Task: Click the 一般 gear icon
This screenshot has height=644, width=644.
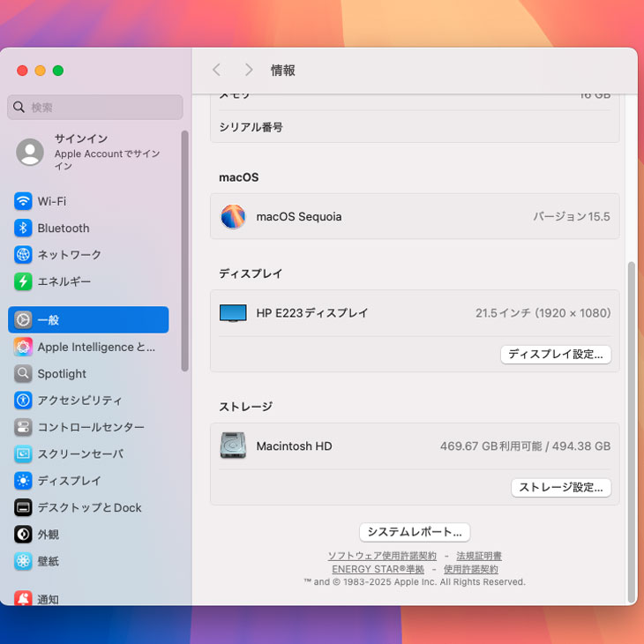Action: tap(23, 319)
